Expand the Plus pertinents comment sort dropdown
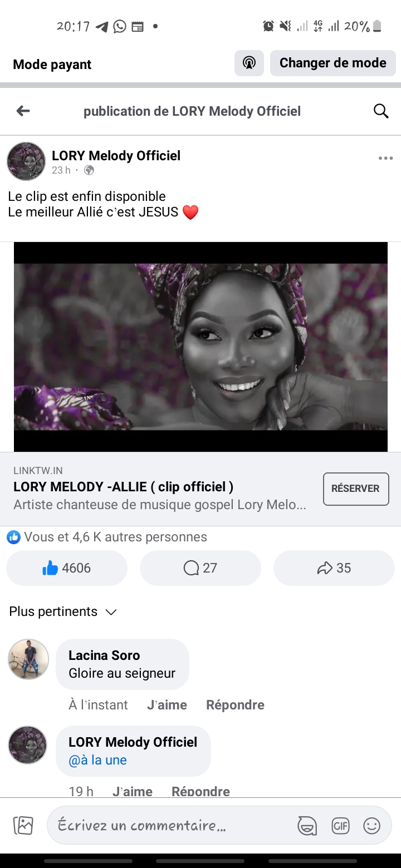This screenshot has height=868, width=401. [x=63, y=612]
